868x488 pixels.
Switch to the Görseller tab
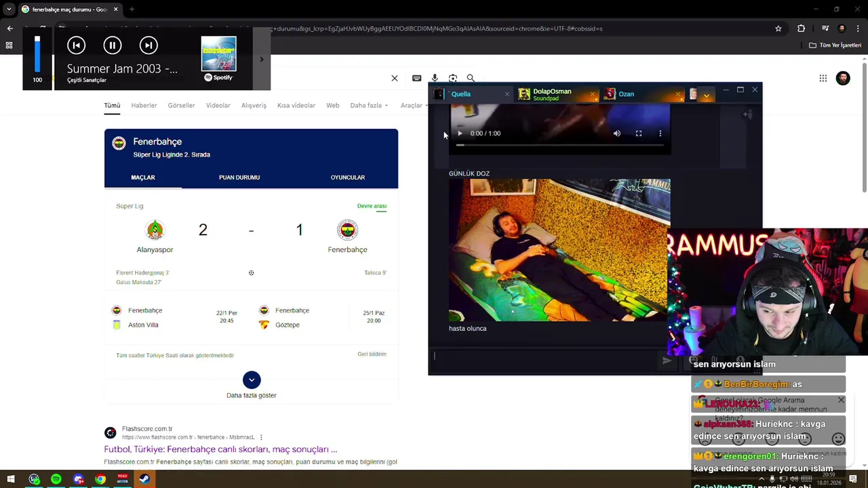tap(181, 105)
